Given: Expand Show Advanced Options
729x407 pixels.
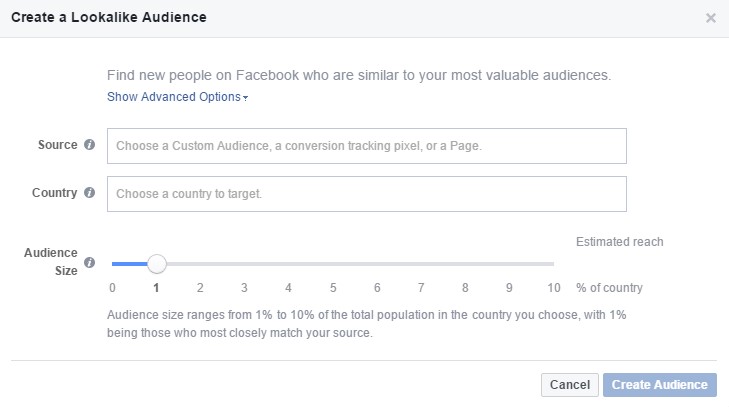Looking at the screenshot, I should pos(177,97).
